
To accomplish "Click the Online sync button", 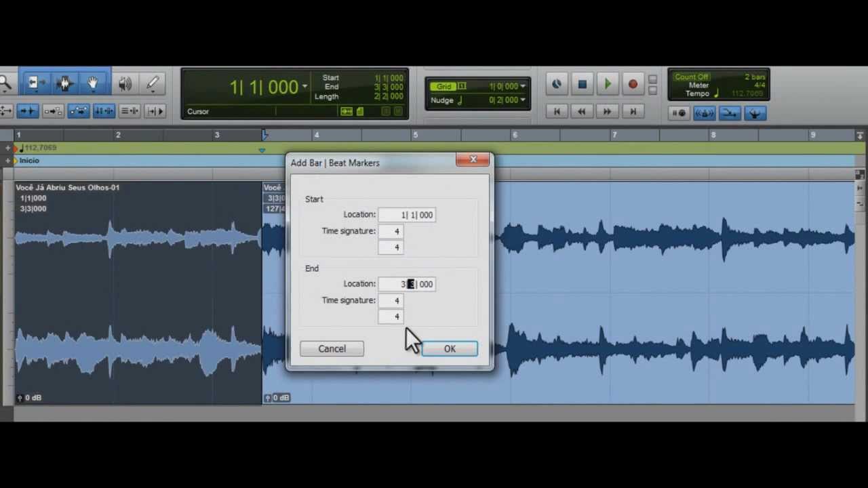I will [556, 84].
